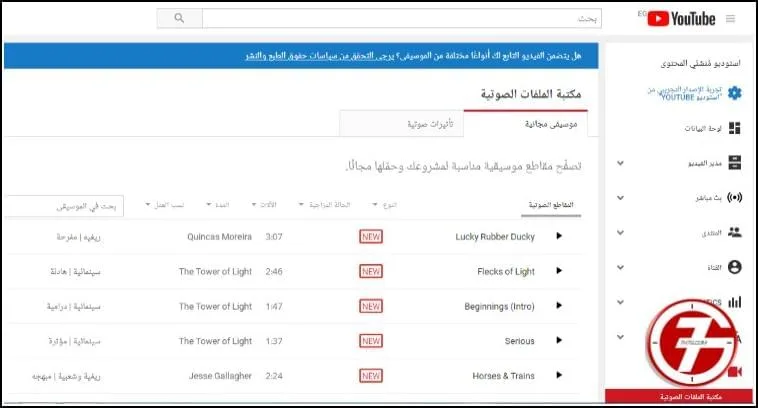Viewport: 758px width, 408px height.
Task: Click artist name Quincas Moreira
Action: (x=219, y=236)
